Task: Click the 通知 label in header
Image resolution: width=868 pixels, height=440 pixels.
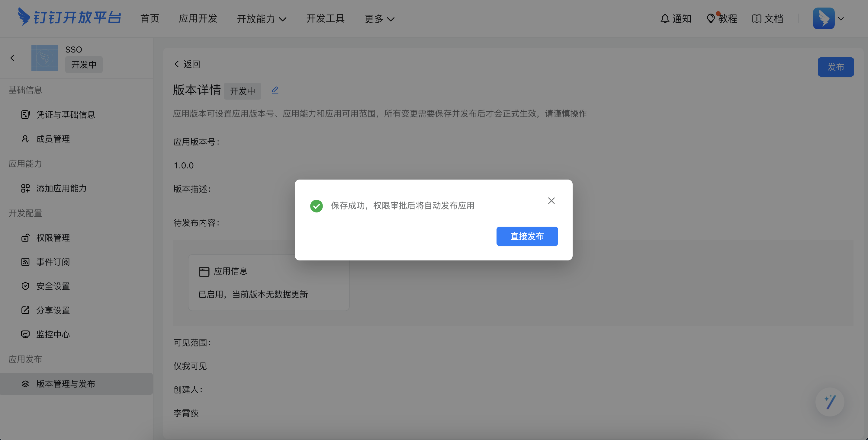Action: click(x=682, y=18)
